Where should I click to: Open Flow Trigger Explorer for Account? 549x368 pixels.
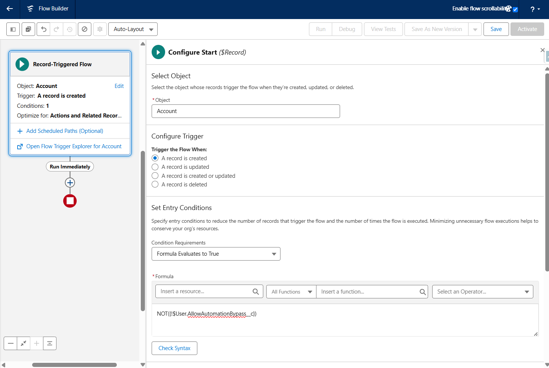(74, 146)
